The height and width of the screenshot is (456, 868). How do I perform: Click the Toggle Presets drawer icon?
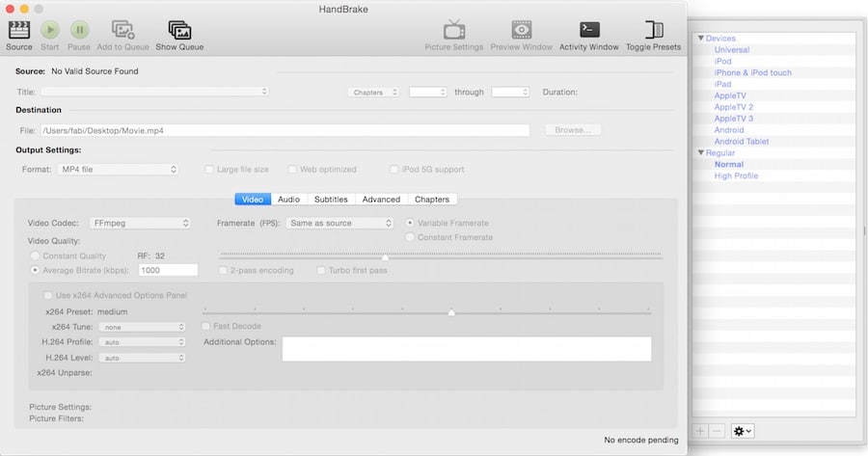coord(654,30)
